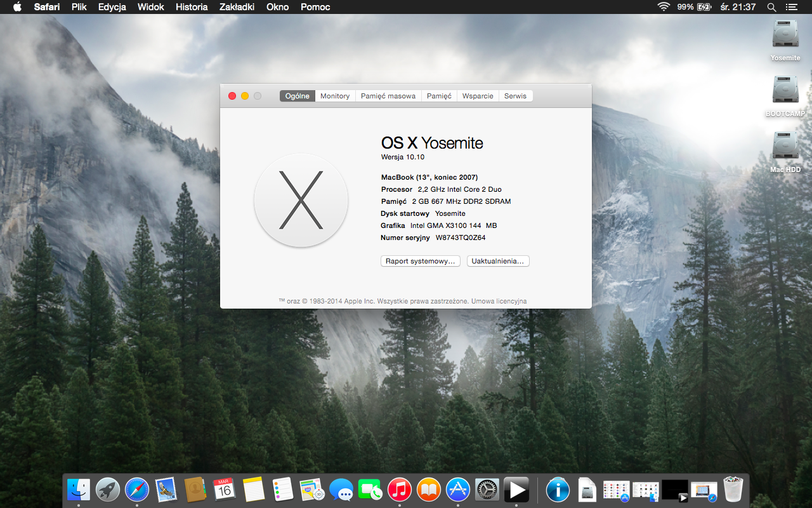Open the Trash in the Dock

[x=733, y=490]
